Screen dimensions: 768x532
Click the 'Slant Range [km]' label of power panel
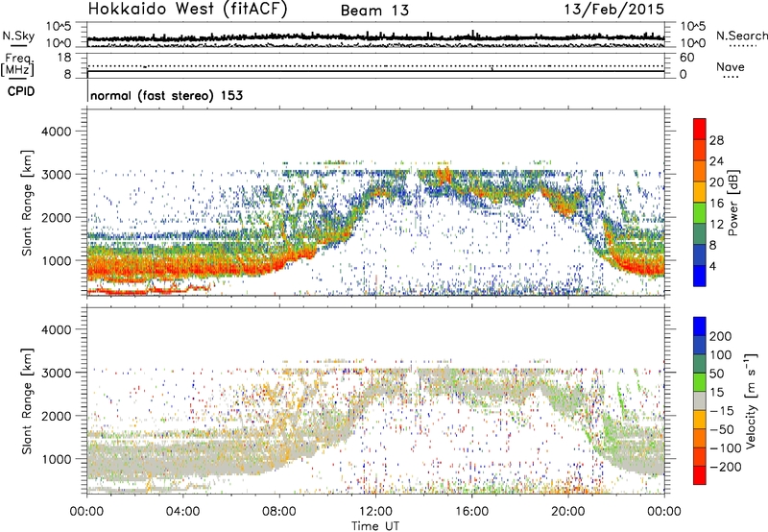pyautogui.click(x=27, y=203)
